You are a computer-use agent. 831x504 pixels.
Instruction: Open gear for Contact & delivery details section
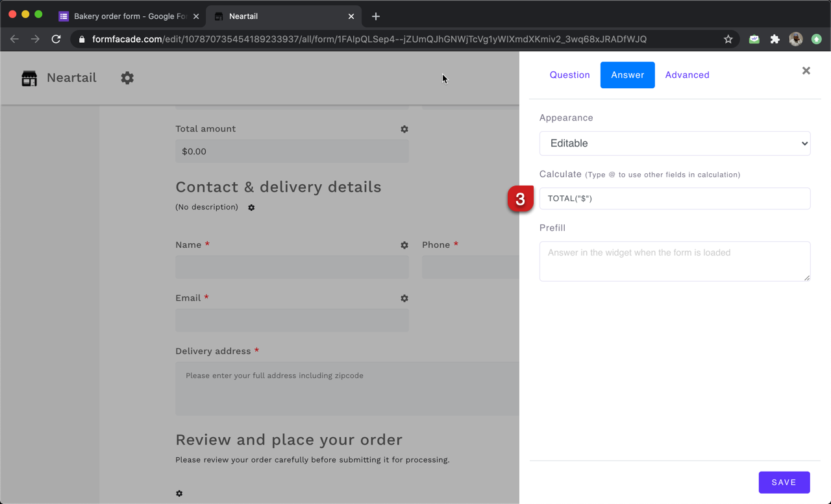click(251, 208)
